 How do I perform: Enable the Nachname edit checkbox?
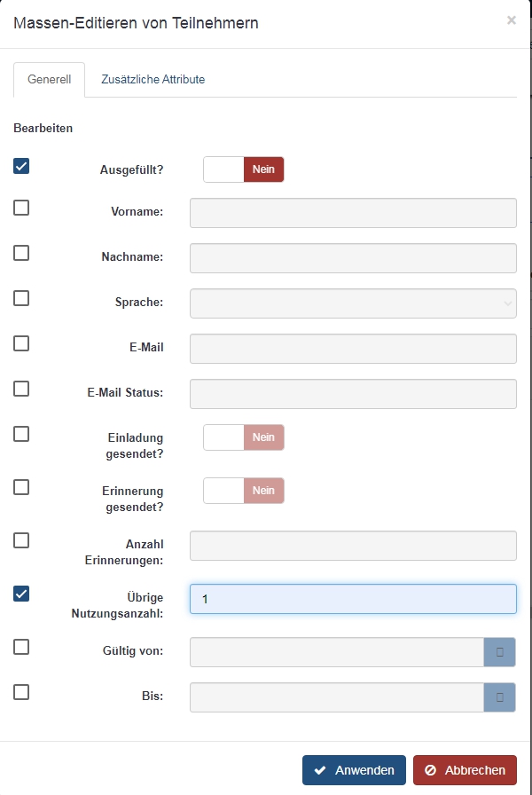tap(21, 253)
